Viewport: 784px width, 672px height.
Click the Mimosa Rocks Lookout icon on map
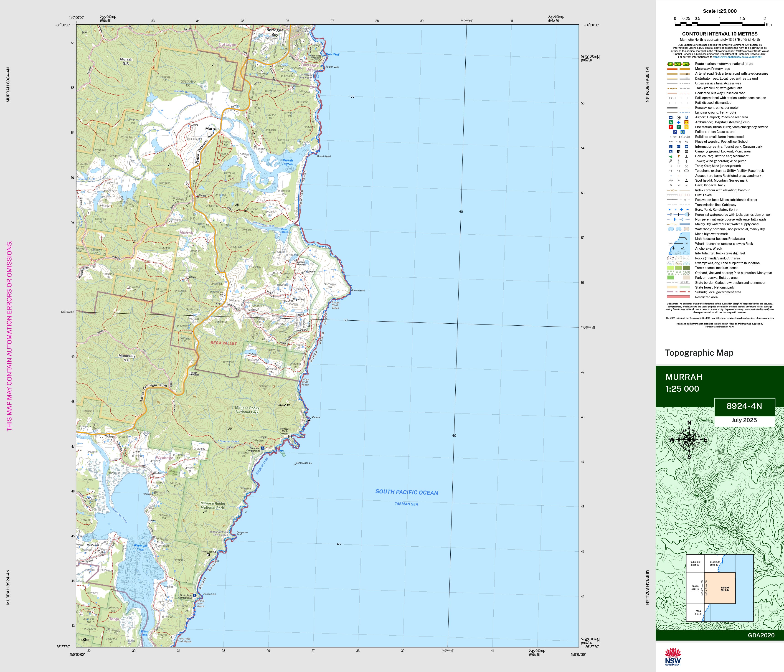click(290, 436)
